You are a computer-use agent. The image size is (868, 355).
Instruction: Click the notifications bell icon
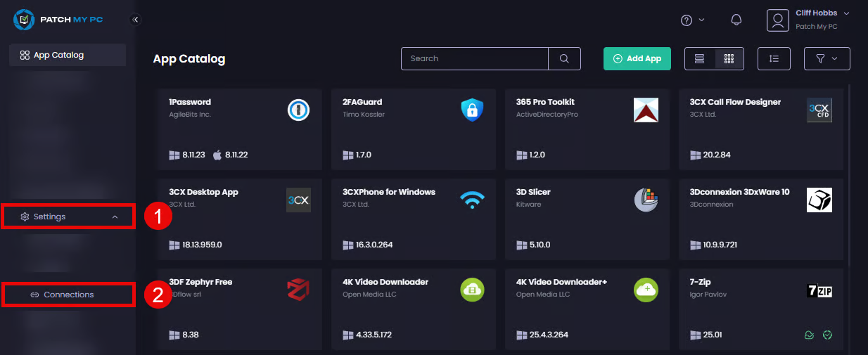tap(736, 20)
